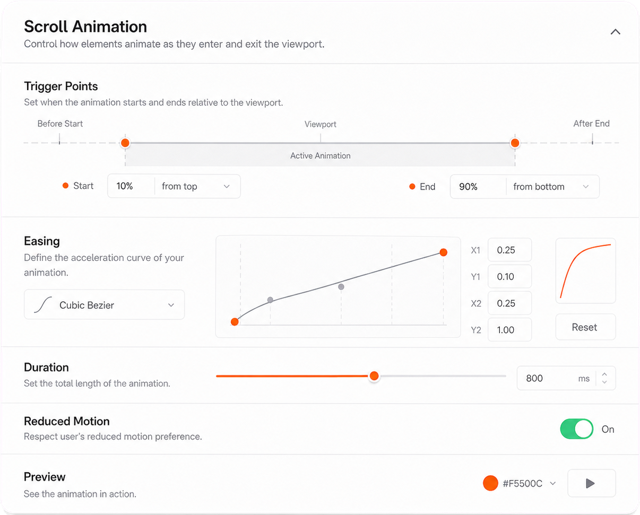
Task: Click the End percentage field showing 90%
Action: click(478, 187)
